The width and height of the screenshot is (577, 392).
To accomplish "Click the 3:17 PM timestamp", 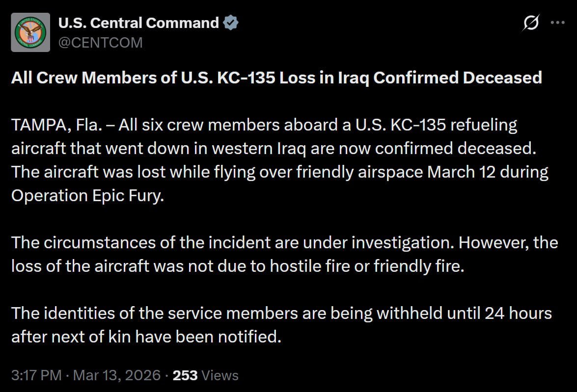I will pos(36,375).
